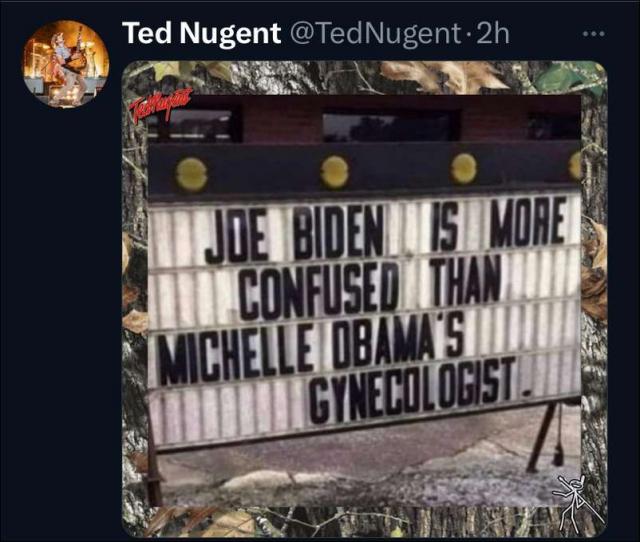Click the period at the end of the sign
This screenshot has height=542, width=640.
(527, 393)
